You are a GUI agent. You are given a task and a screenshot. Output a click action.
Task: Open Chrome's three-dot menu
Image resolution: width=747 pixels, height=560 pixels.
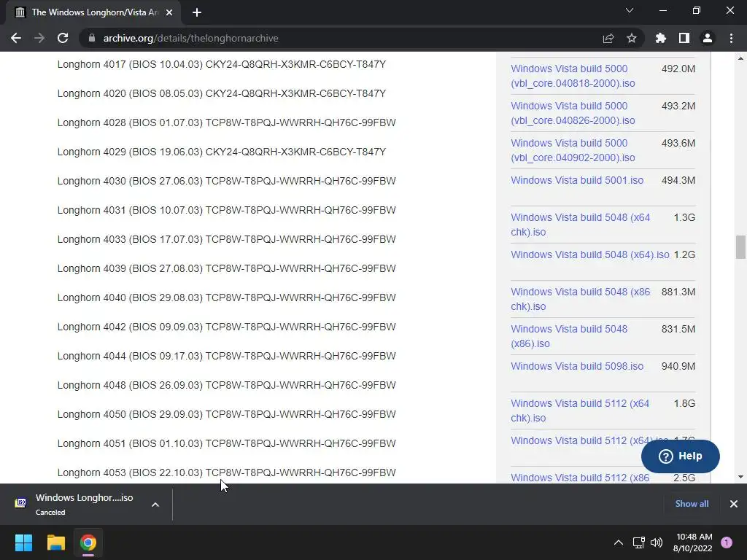[731, 38]
